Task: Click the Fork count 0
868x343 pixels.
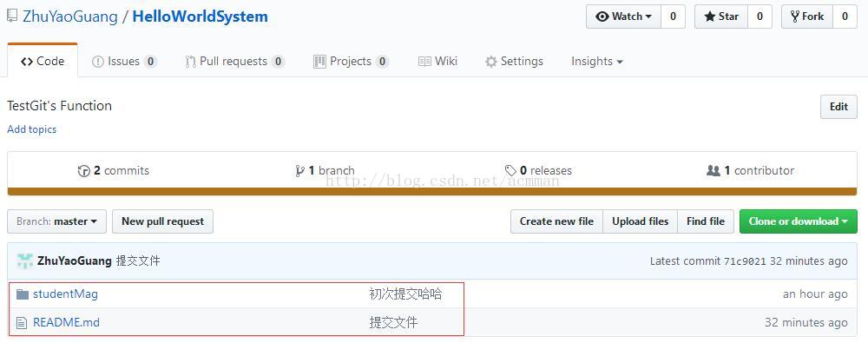Action: (x=845, y=16)
